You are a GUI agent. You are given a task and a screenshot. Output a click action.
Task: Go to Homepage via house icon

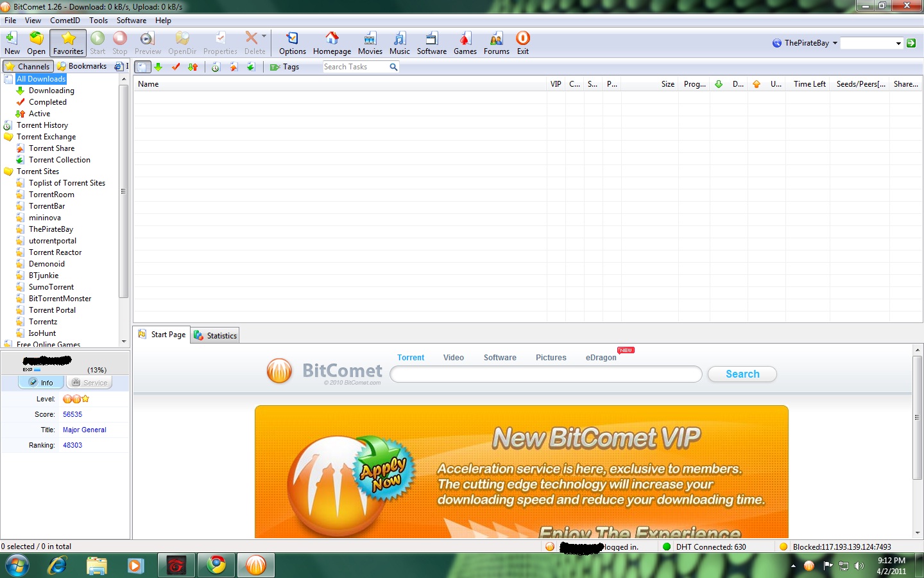coord(332,43)
